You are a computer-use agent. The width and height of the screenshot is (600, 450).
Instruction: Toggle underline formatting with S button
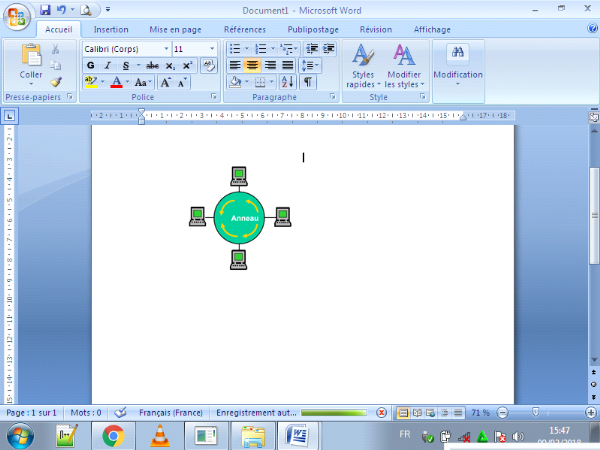pos(124,65)
